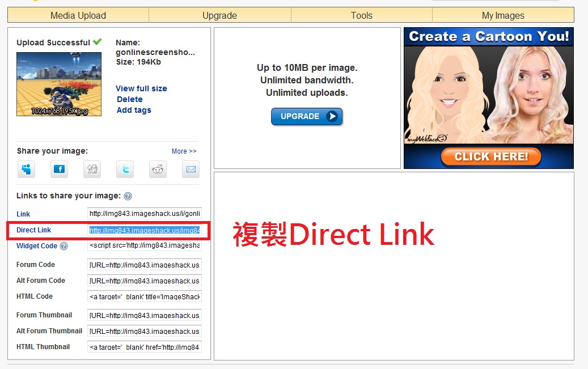
Task: Share the image on MySpace
Action: pos(26,169)
